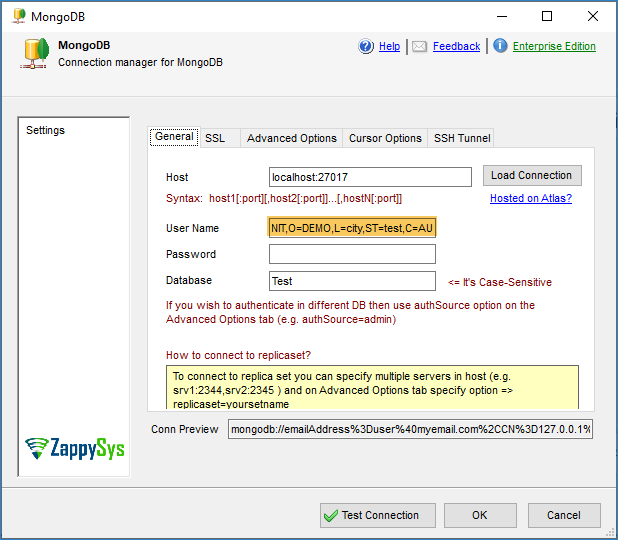Open the Feedback link

click(456, 46)
